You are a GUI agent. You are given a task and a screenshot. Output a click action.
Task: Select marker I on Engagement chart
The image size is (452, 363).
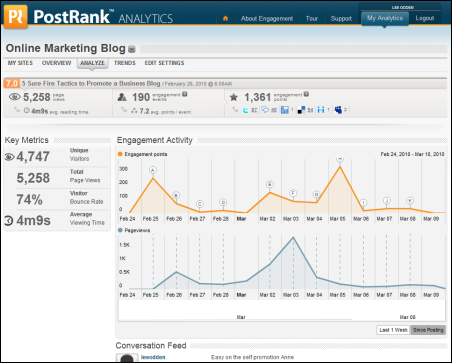tap(363, 203)
